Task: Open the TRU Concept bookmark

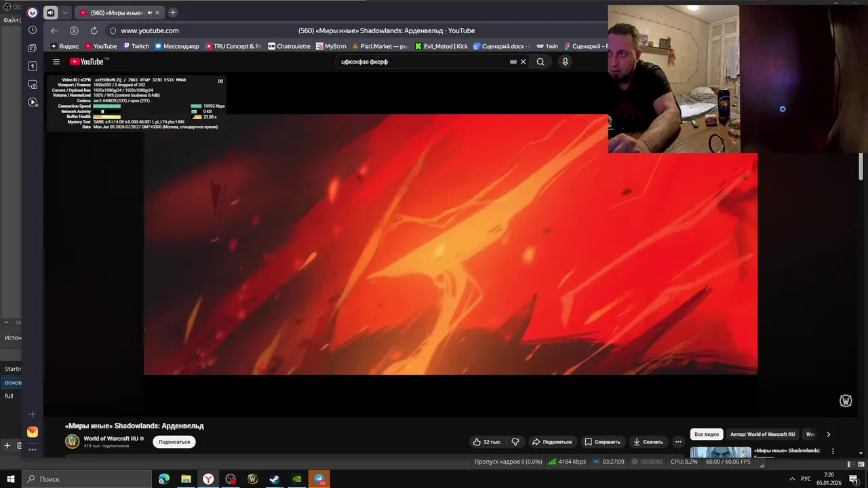Action: click(233, 46)
